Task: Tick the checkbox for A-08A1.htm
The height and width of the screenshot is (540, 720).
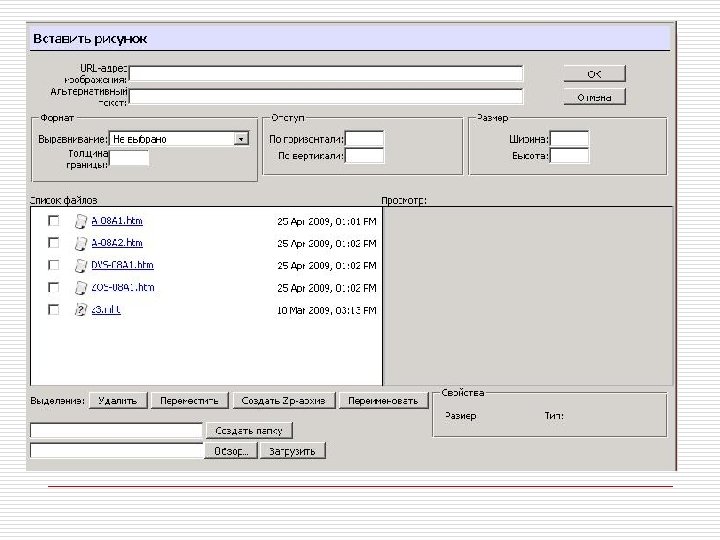Action: [x=54, y=221]
